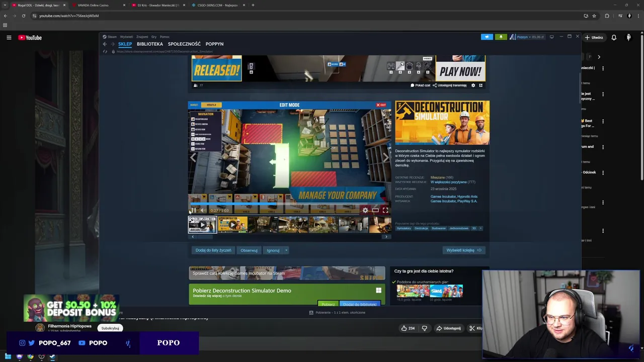Select first Deconstruction trailer thumbnail

(202, 225)
